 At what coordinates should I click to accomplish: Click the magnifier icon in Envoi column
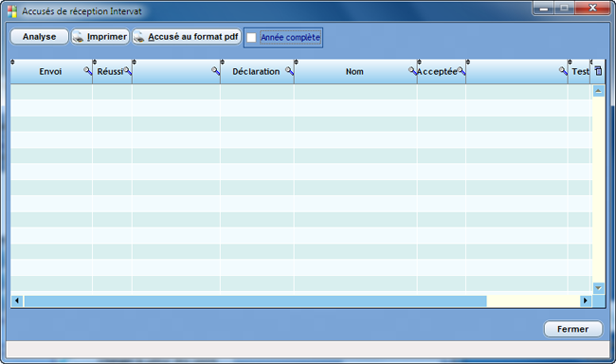(87, 71)
